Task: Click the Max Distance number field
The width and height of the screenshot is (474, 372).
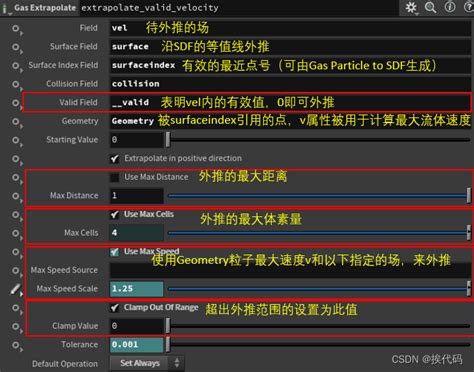Action: point(137,196)
